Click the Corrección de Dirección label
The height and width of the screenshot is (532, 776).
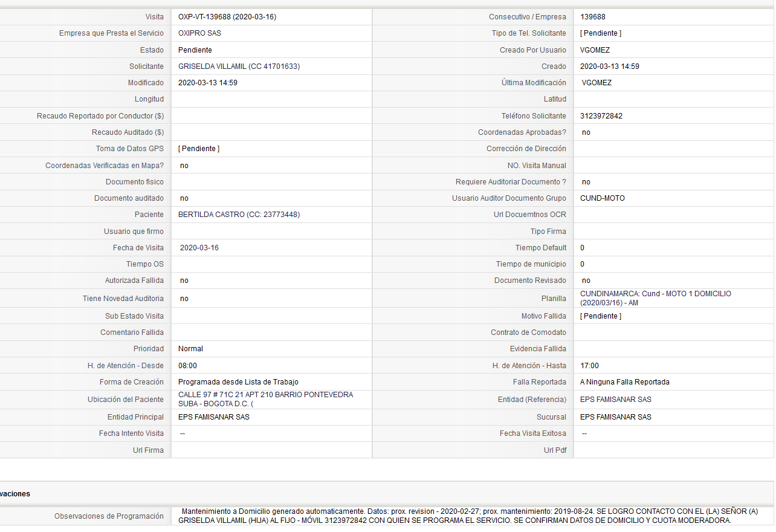point(526,149)
